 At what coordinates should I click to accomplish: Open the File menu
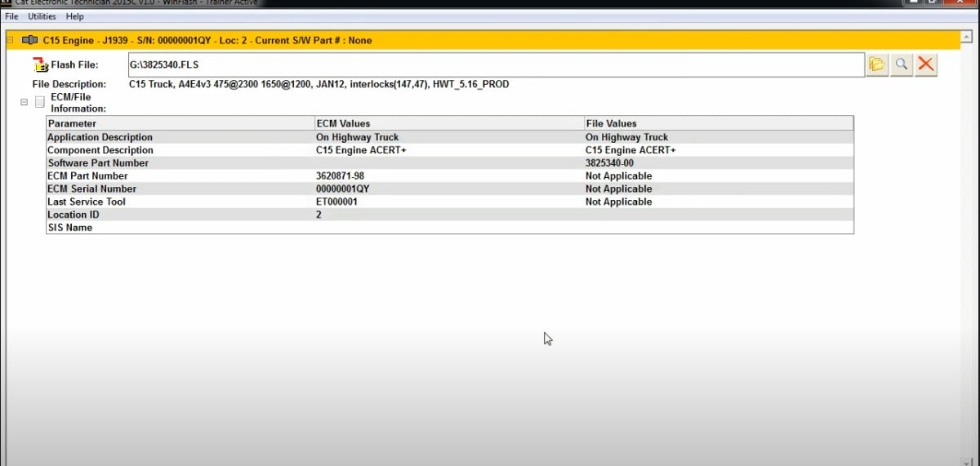tap(11, 16)
